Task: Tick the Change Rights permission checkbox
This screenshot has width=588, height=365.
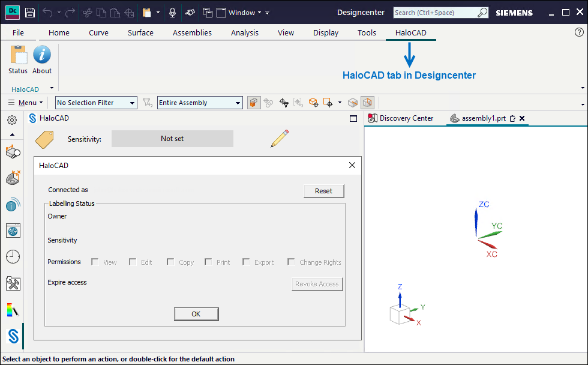Action: click(x=291, y=262)
